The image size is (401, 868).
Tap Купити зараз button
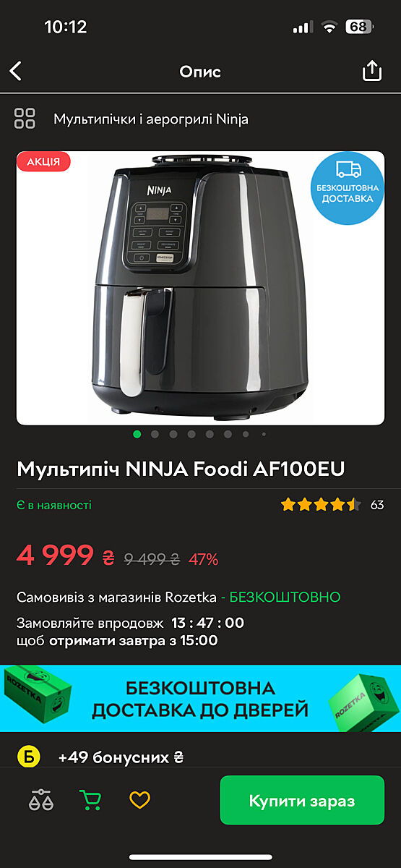[x=302, y=801]
